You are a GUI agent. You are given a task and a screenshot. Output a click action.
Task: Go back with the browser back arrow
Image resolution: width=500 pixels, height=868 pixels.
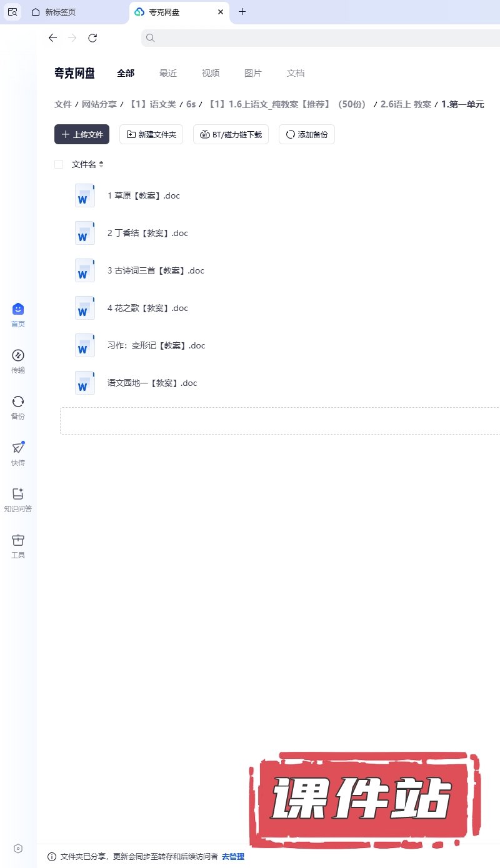(x=52, y=38)
